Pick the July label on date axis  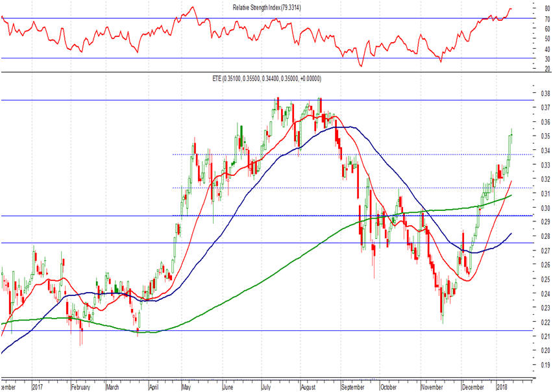point(266,387)
